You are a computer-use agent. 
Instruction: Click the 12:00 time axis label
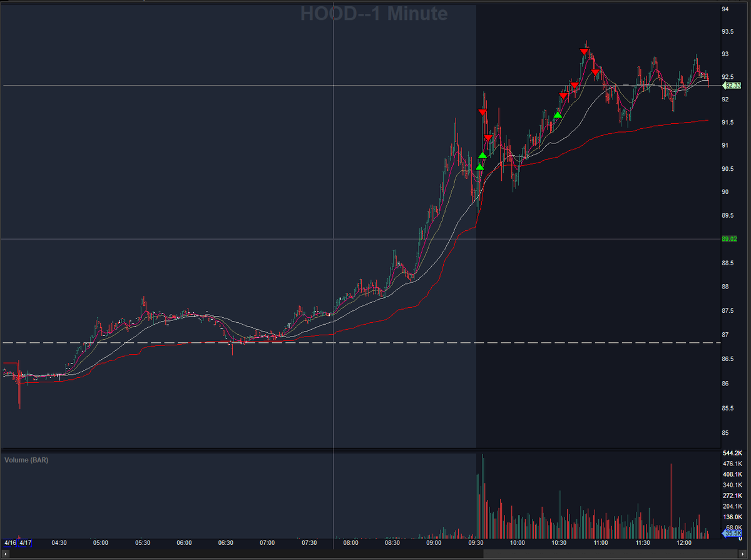(684, 543)
